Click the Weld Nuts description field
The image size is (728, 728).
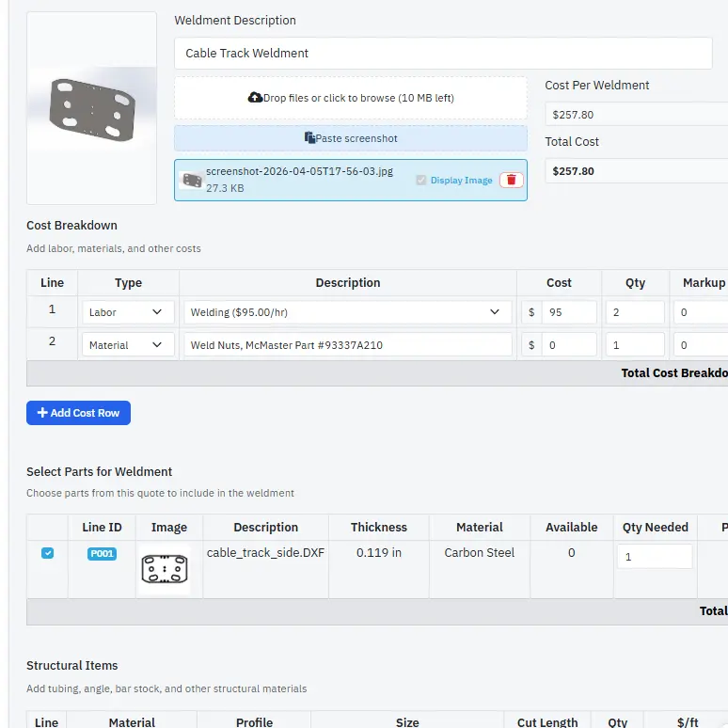click(x=347, y=345)
